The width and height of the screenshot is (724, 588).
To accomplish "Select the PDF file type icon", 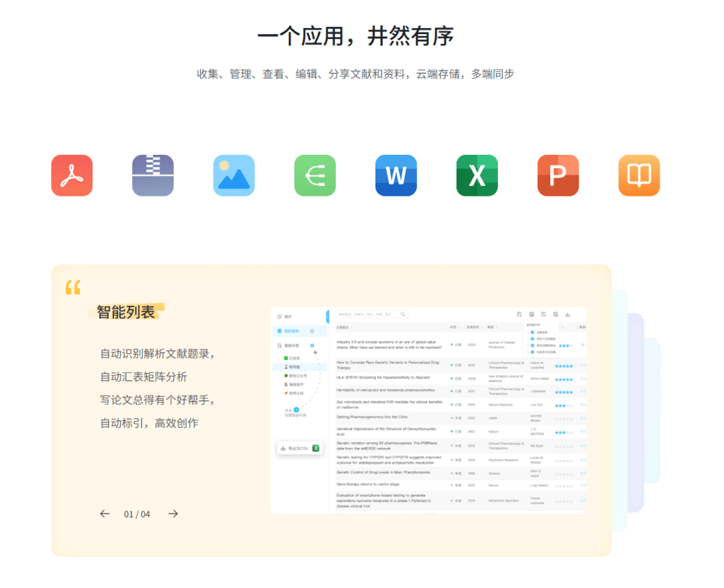I will point(72,175).
